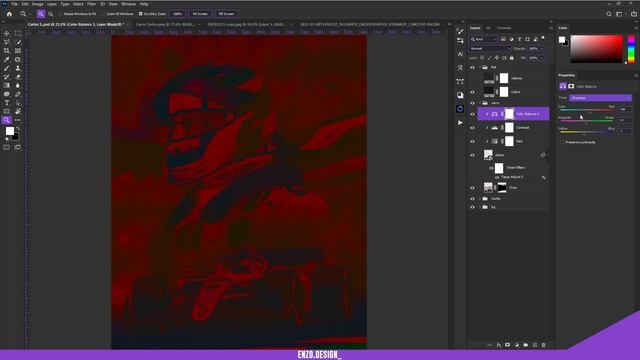Screen dimensions: 640x360
Task: Select the Eraser tool
Action: (x=18, y=77)
